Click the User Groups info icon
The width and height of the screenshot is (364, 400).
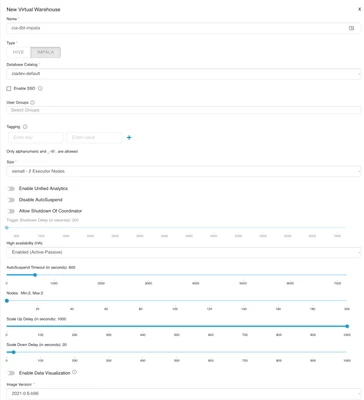(32, 102)
